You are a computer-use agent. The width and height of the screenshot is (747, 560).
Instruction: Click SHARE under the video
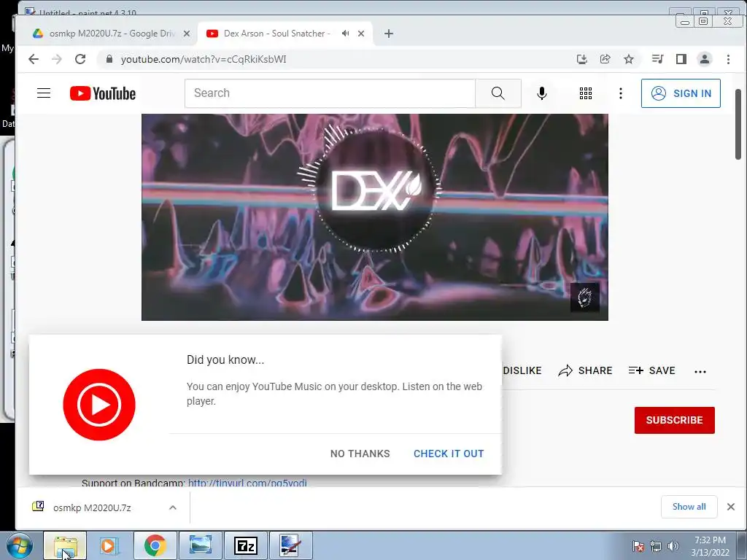pos(586,370)
